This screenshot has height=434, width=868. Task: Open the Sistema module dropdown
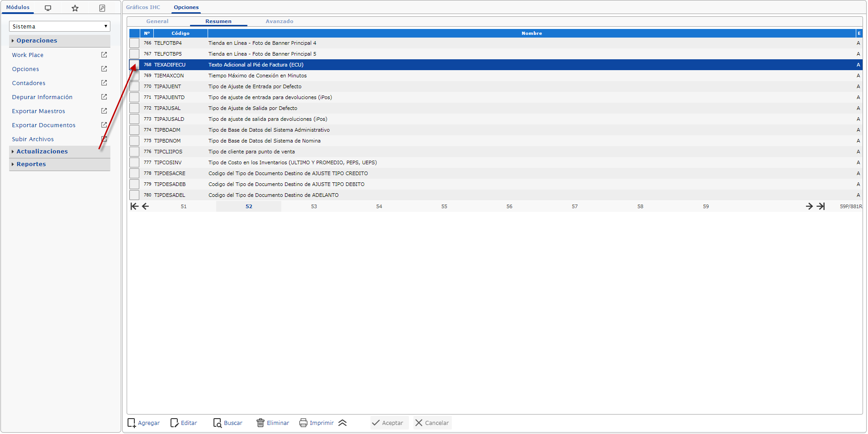[60, 26]
